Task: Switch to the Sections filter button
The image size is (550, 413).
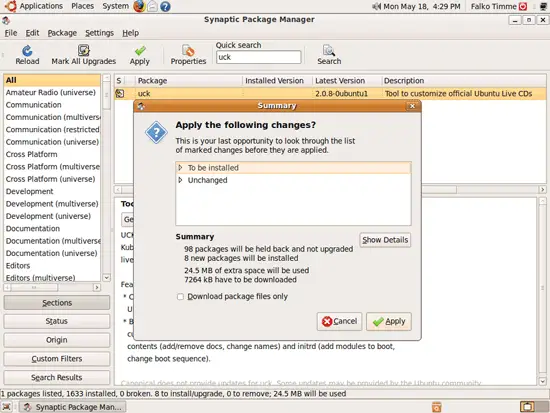Action: (57, 303)
